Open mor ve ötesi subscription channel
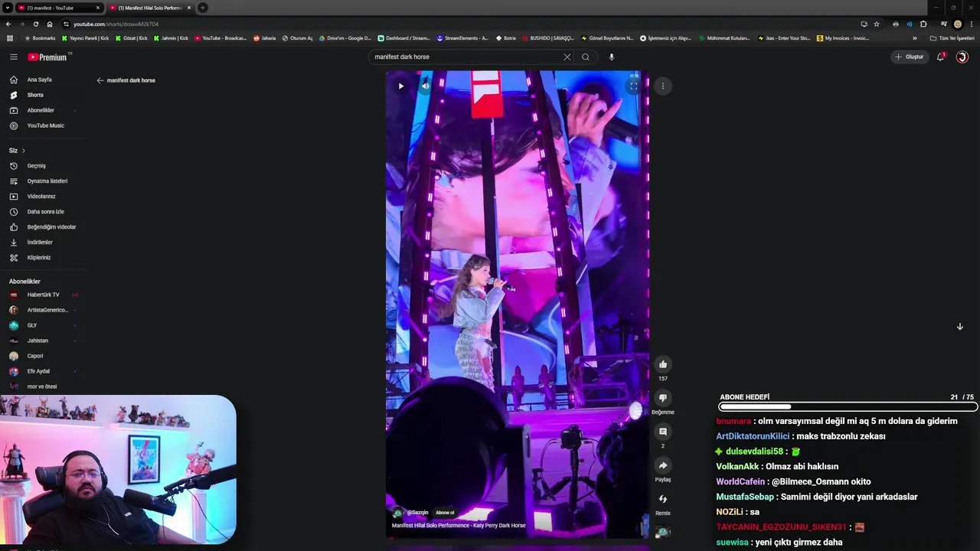 (42, 386)
